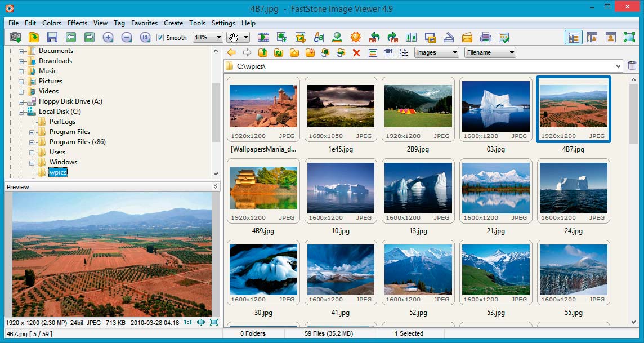This screenshot has width=644, height=343.
Task: Click the Go Up One Folder icon
Action: point(263,52)
